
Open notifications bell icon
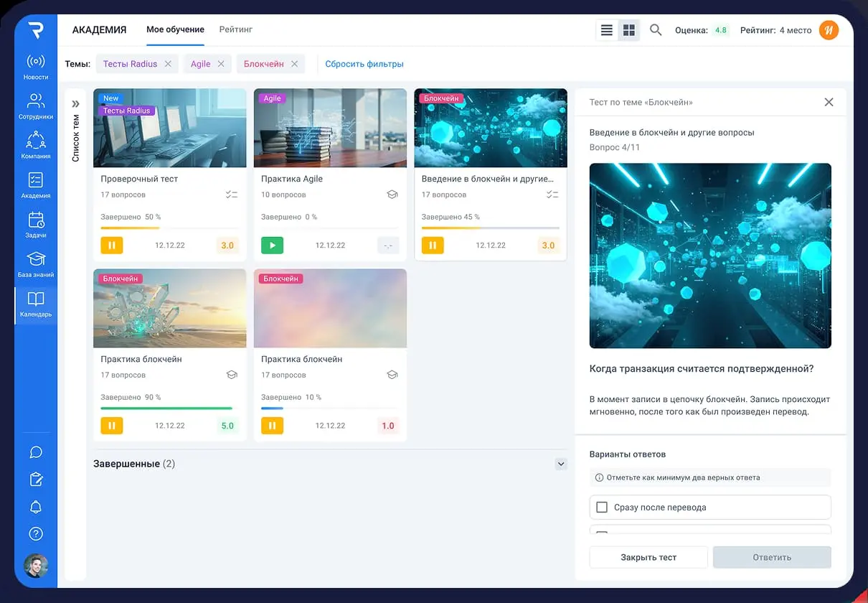36,507
